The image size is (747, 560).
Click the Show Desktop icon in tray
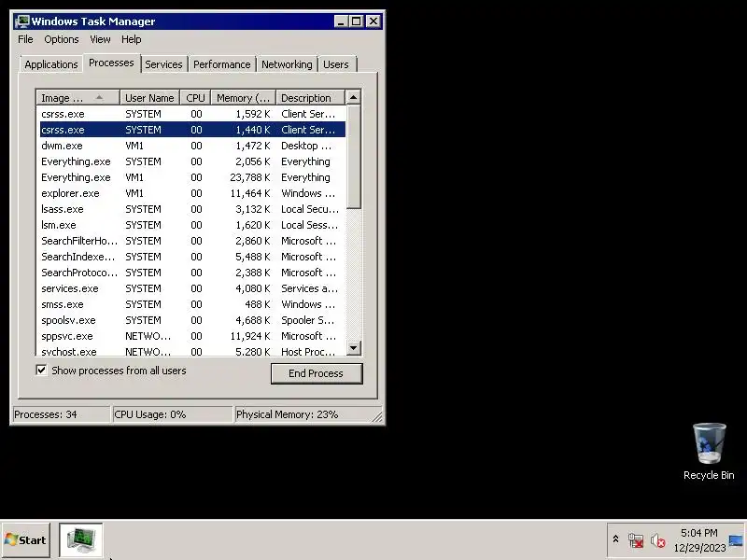point(736,540)
